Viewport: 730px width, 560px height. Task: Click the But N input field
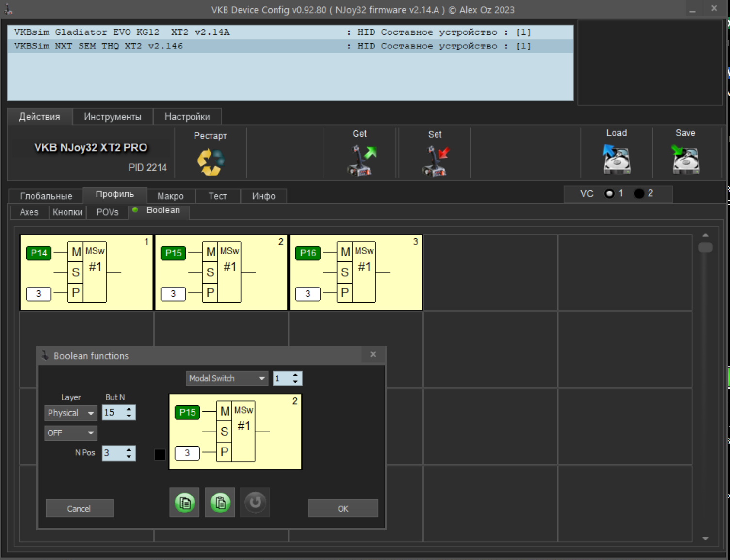[114, 413]
